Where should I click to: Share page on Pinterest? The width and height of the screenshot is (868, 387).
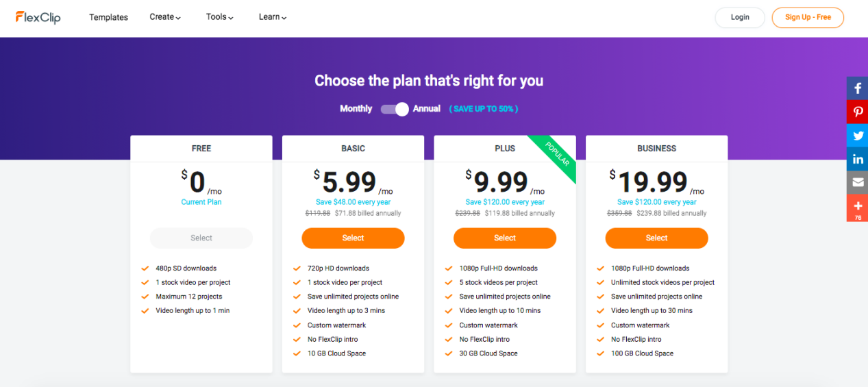857,112
